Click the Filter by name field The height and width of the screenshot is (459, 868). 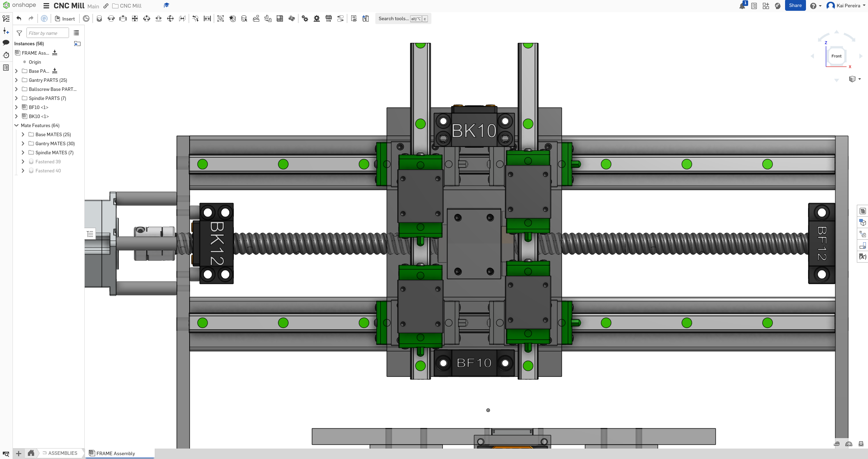[x=48, y=33]
